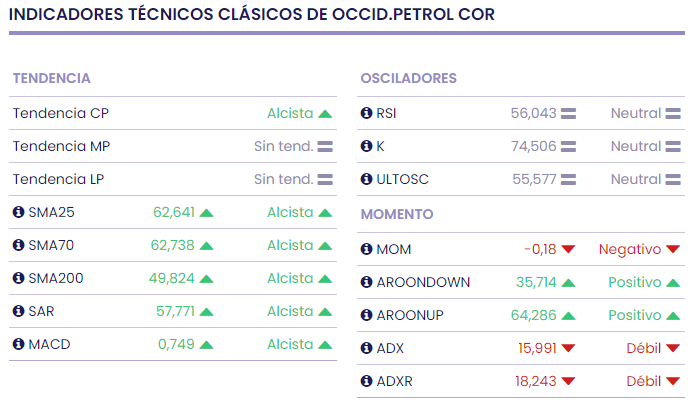Open the SMA200 info icon

tap(18, 278)
